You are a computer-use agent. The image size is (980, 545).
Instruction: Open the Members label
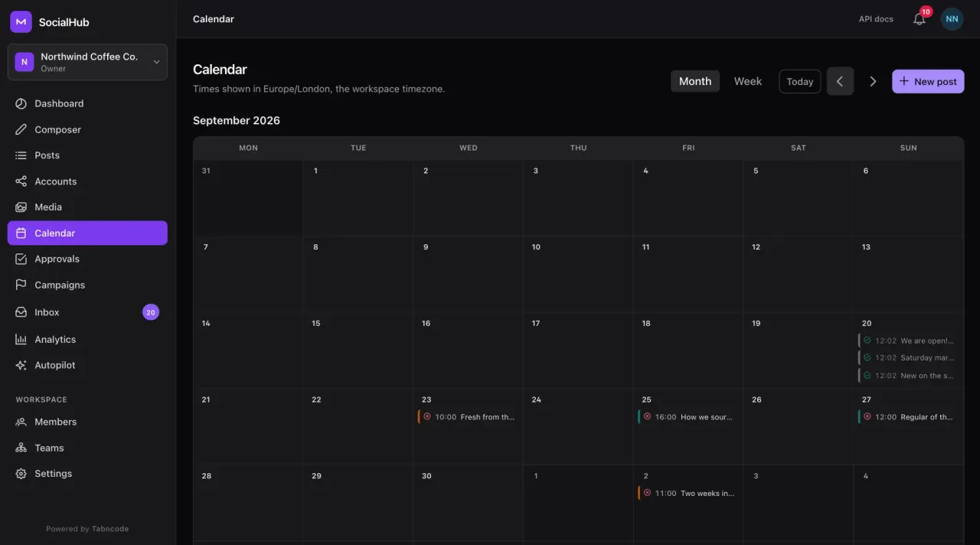[x=56, y=422]
